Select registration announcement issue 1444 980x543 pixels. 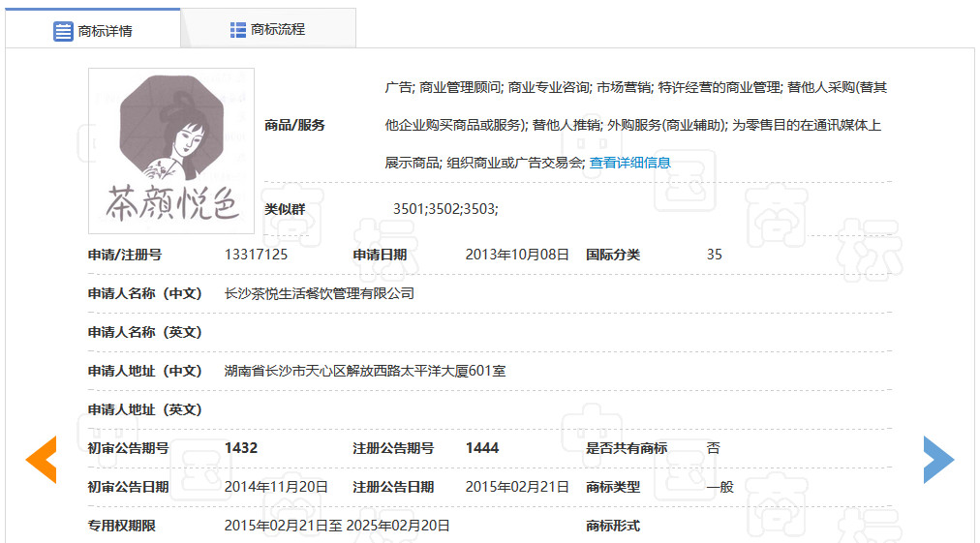click(x=482, y=448)
